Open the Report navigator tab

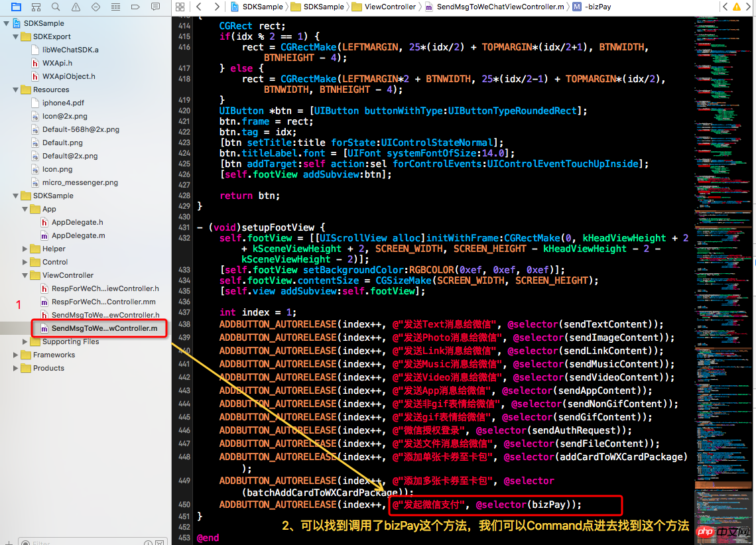(155, 7)
